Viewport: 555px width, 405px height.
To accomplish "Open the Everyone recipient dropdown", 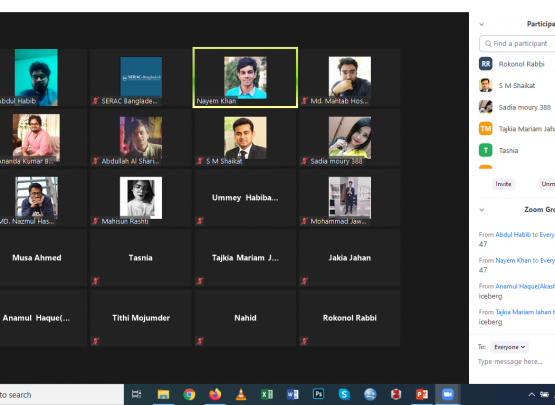I will 509,347.
